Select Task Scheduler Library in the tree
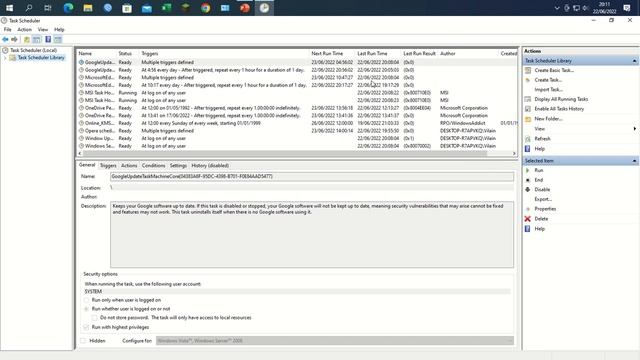Image resolution: width=640 pixels, height=360 pixels. point(41,58)
